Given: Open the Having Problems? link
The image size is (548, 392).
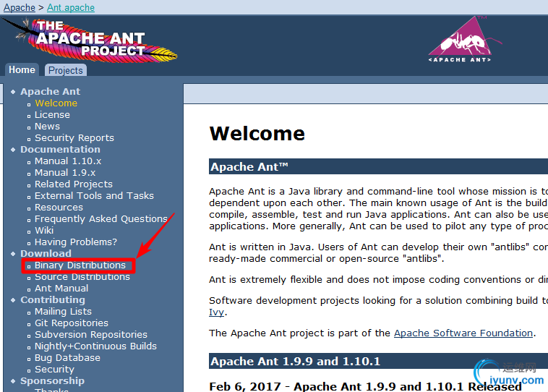Looking at the screenshot, I should coord(75,242).
